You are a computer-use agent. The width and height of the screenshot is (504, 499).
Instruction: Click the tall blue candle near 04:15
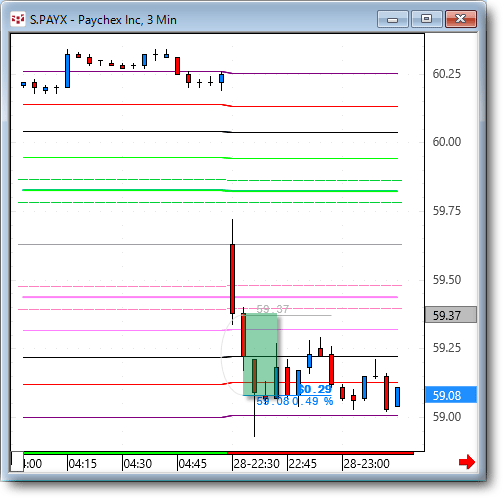tap(67, 71)
